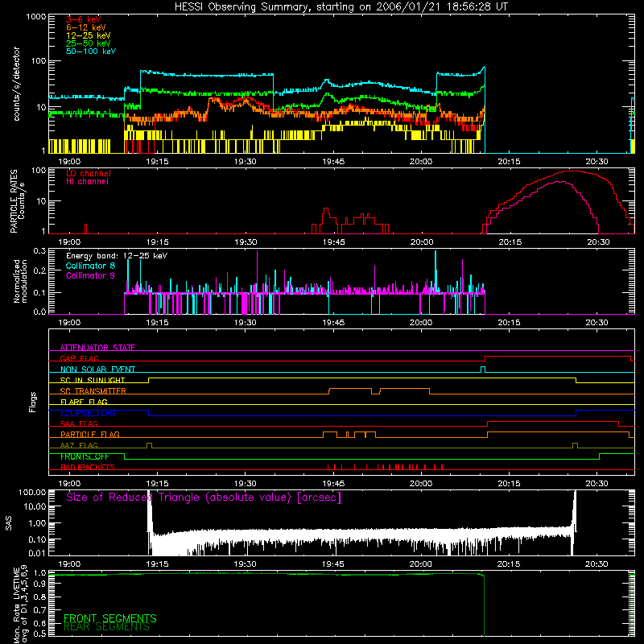Click the NON SOLAR EVENT flag label
The image size is (644, 644).
pyautogui.click(x=97, y=369)
